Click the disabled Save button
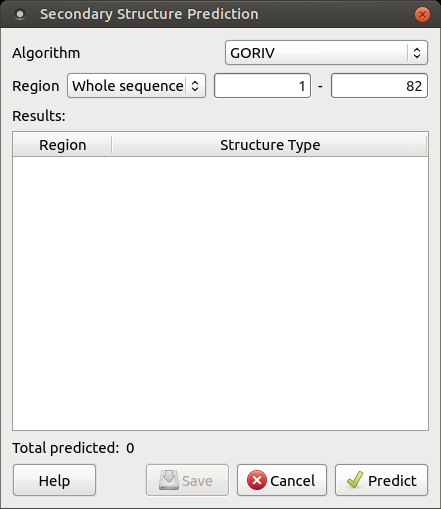 pyautogui.click(x=187, y=480)
